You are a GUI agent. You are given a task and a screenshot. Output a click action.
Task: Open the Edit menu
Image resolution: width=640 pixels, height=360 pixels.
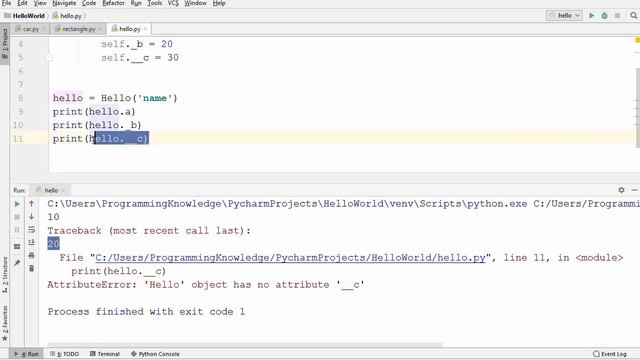pos(22,3)
